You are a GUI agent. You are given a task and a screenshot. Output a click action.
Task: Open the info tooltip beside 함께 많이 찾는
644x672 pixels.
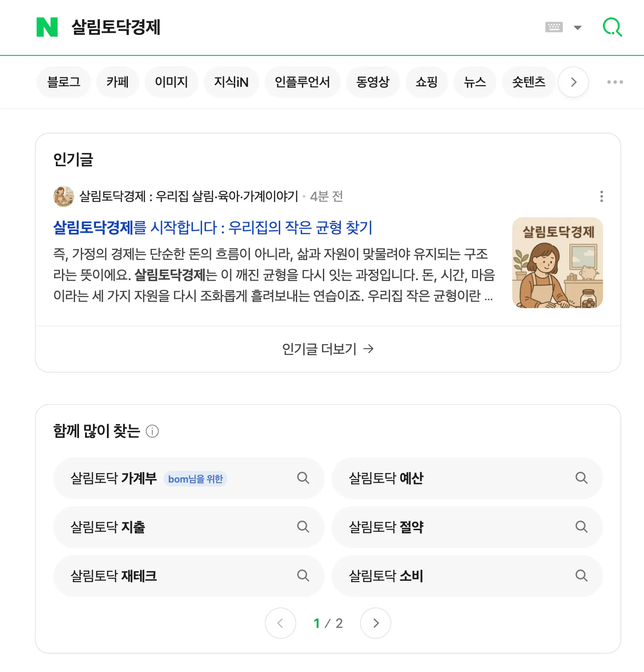[x=152, y=432]
